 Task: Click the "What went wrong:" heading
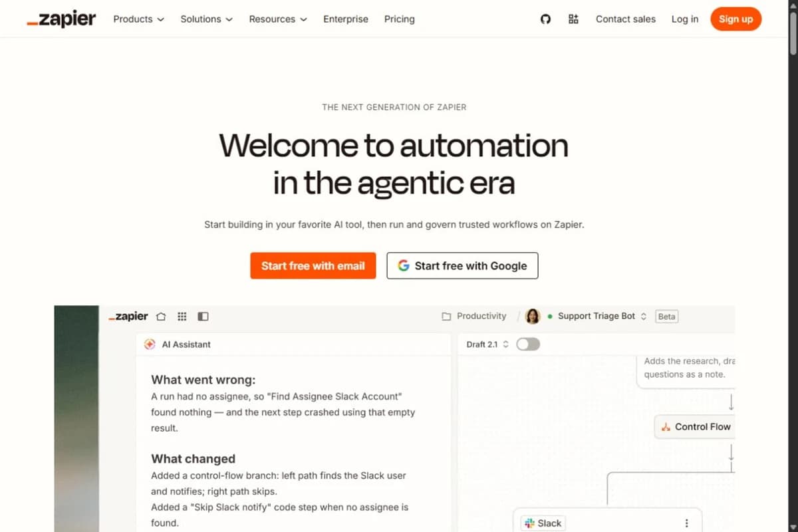203,380
